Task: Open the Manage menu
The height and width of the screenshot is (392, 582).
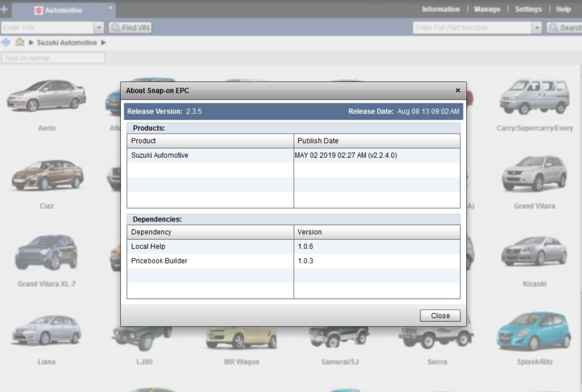Action: point(487,9)
